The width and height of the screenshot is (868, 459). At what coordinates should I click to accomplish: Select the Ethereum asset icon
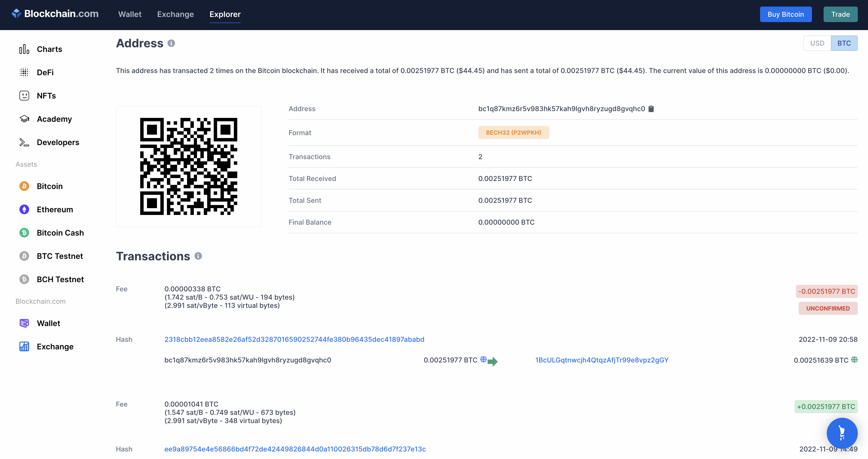24,210
